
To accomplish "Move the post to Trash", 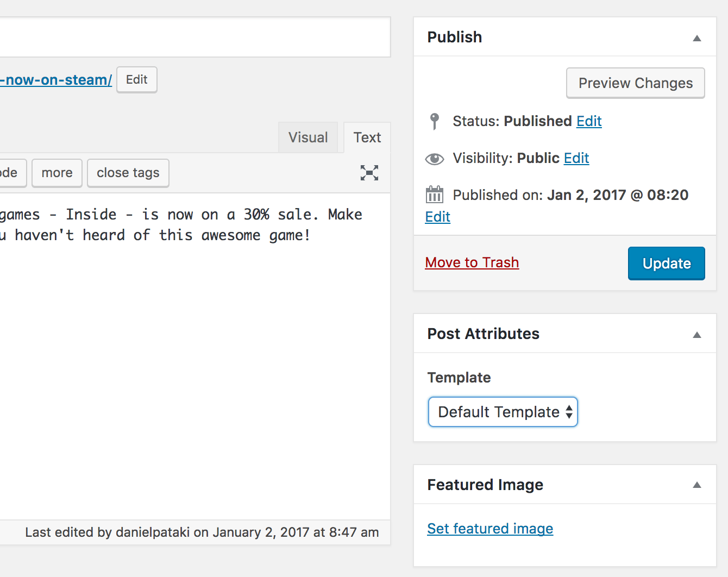I will (472, 262).
